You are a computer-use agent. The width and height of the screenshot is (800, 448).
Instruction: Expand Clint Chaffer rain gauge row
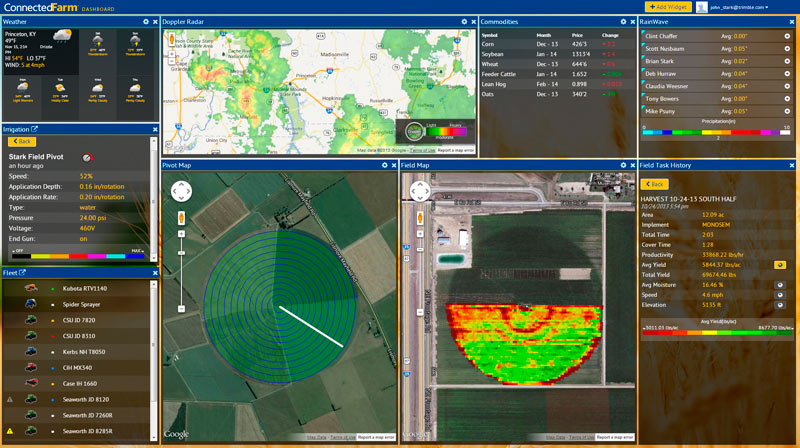click(787, 36)
